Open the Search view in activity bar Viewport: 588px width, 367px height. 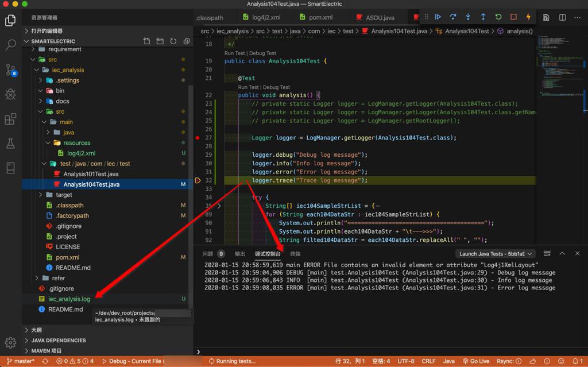point(10,45)
